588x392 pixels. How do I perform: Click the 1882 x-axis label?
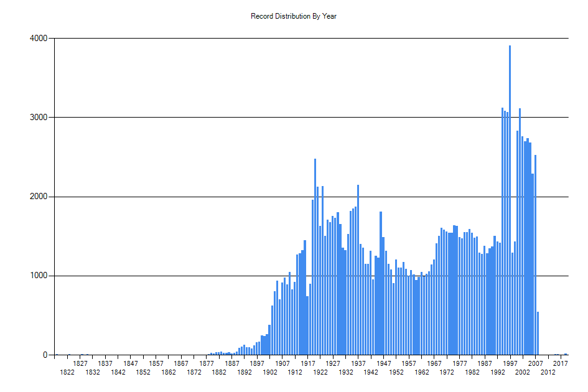(x=220, y=372)
